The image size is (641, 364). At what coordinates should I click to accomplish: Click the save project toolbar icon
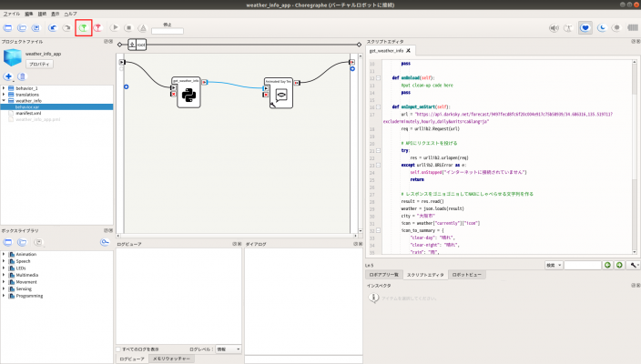36,28
